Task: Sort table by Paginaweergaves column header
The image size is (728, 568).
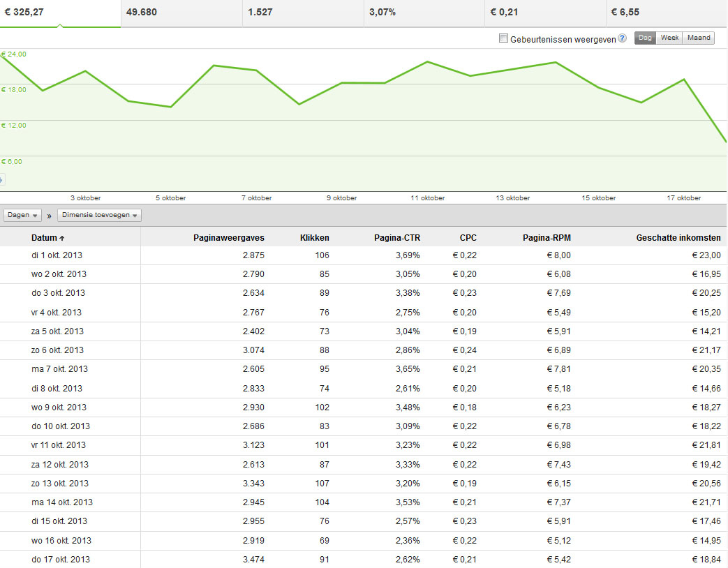Action: 228,238
